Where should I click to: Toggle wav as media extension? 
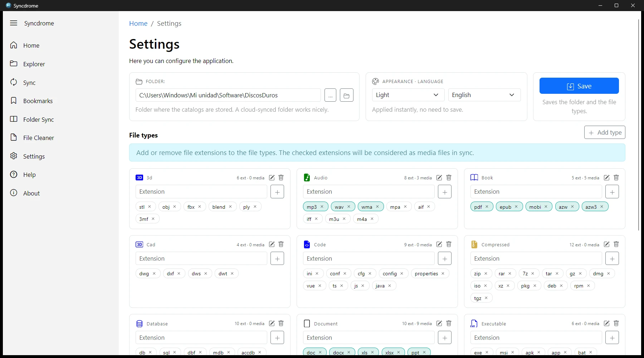339,207
